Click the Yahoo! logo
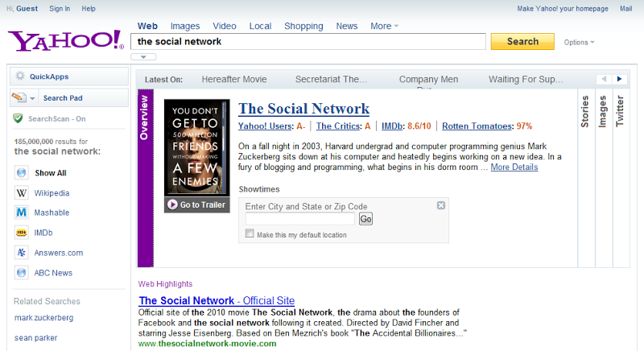 pyautogui.click(x=66, y=40)
